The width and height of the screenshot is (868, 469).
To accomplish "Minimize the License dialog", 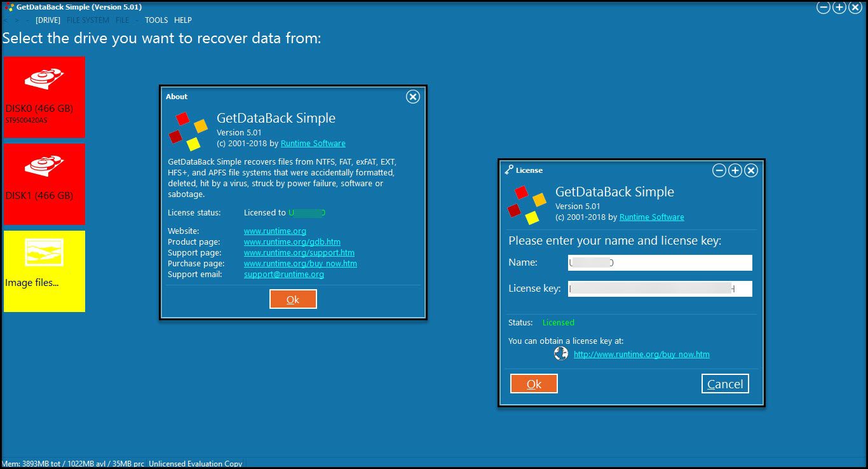I will (719, 170).
